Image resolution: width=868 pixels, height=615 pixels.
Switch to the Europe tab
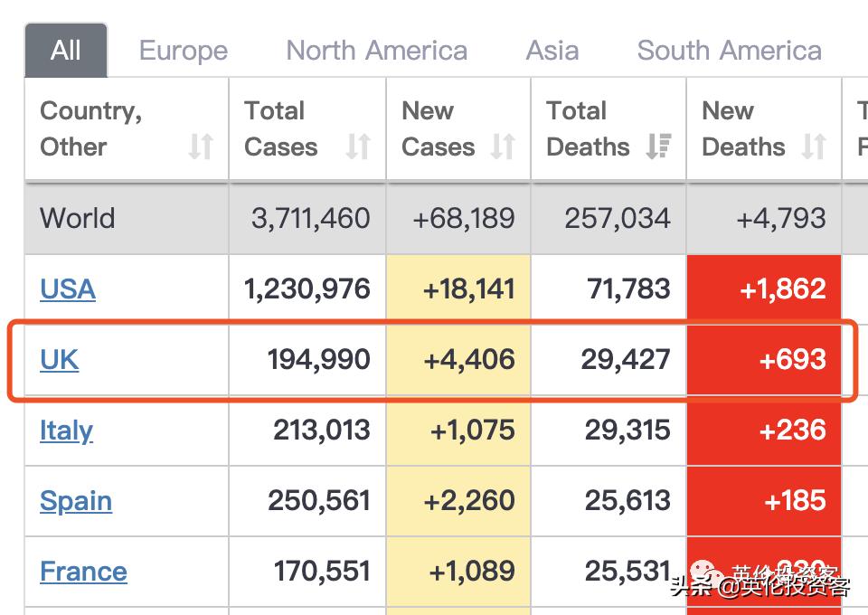(x=184, y=51)
